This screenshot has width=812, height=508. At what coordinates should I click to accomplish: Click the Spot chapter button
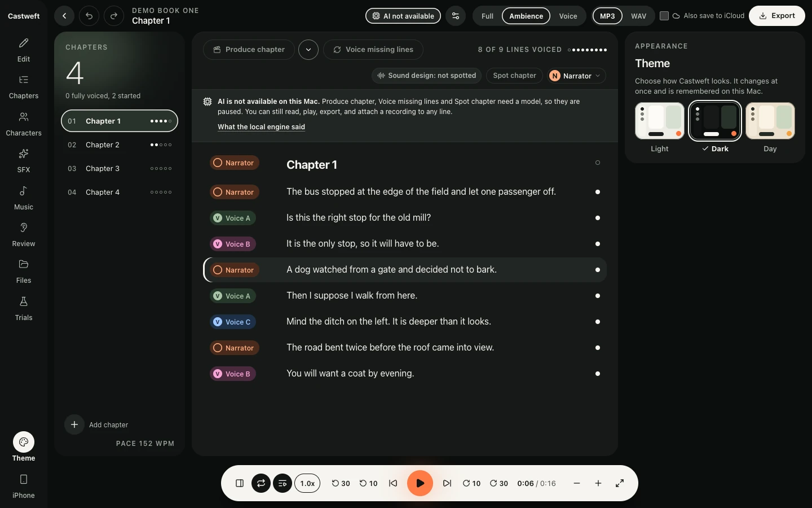[515, 76]
